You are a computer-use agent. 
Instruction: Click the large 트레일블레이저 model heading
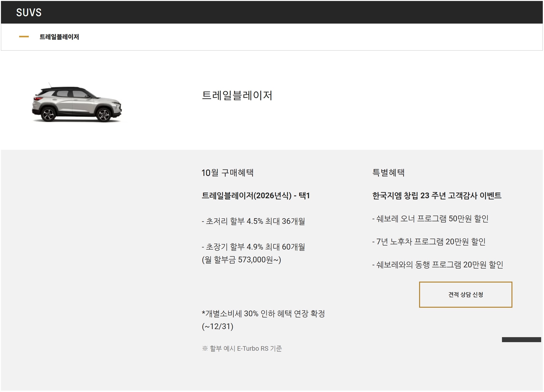237,95
